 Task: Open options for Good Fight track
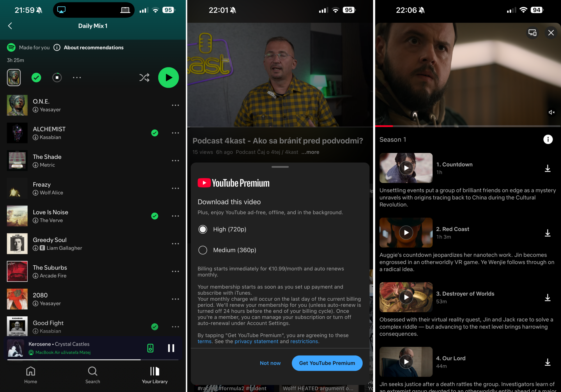pyautogui.click(x=175, y=327)
